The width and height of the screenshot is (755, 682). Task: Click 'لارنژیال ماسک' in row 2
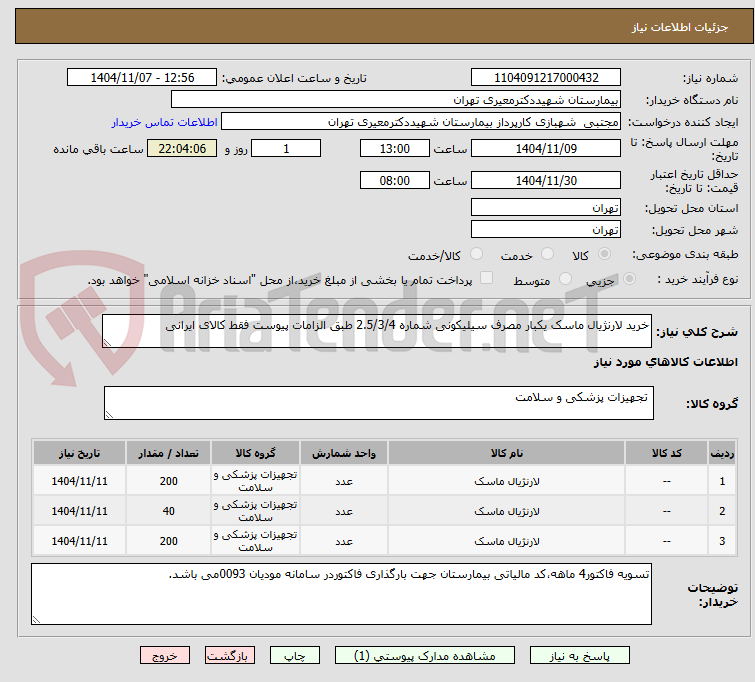pyautogui.click(x=507, y=511)
